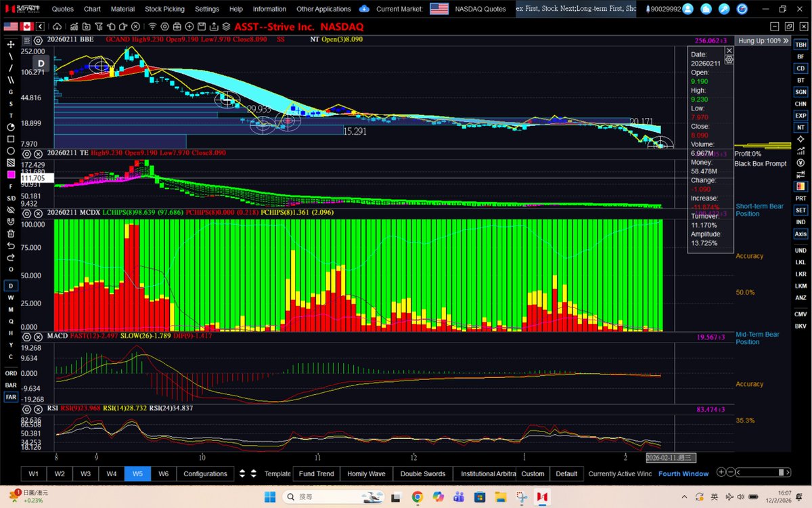Image resolution: width=812 pixels, height=508 pixels.
Task: Expand the Hung Up panel chevron
Action: coord(787,41)
